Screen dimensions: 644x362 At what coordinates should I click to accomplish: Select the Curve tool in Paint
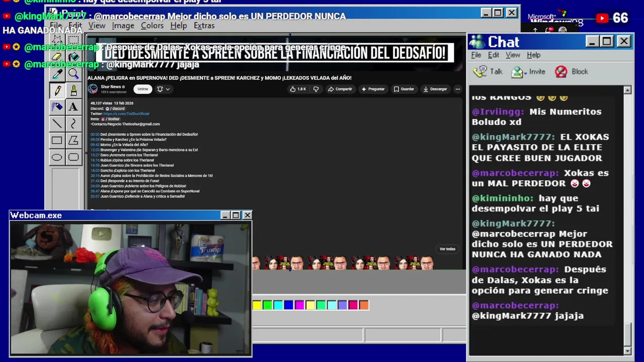tap(73, 124)
